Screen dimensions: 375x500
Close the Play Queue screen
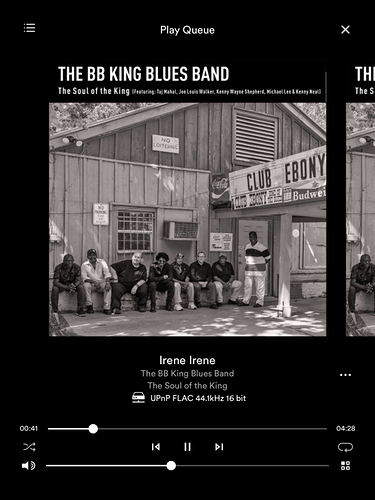click(345, 30)
